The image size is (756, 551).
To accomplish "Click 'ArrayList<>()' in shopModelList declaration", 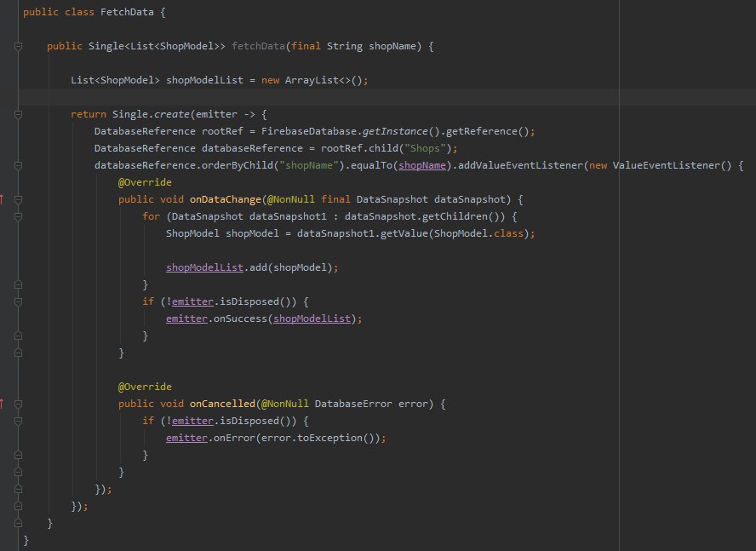I will [323, 80].
